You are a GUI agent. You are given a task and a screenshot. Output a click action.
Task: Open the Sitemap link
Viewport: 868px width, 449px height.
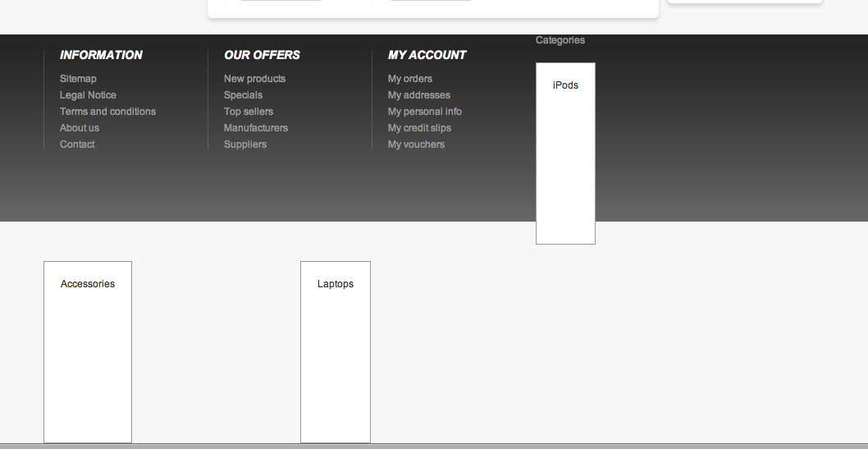[78, 79]
